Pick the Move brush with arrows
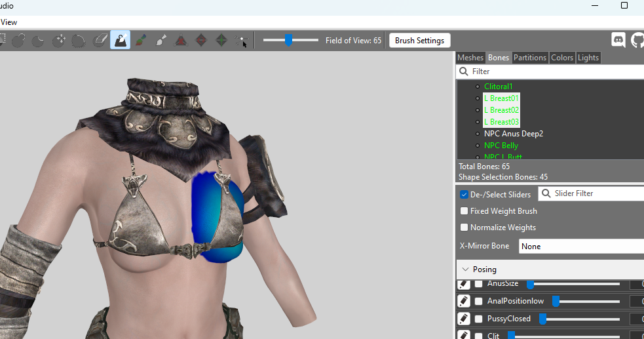This screenshot has width=644, height=339. [59, 40]
